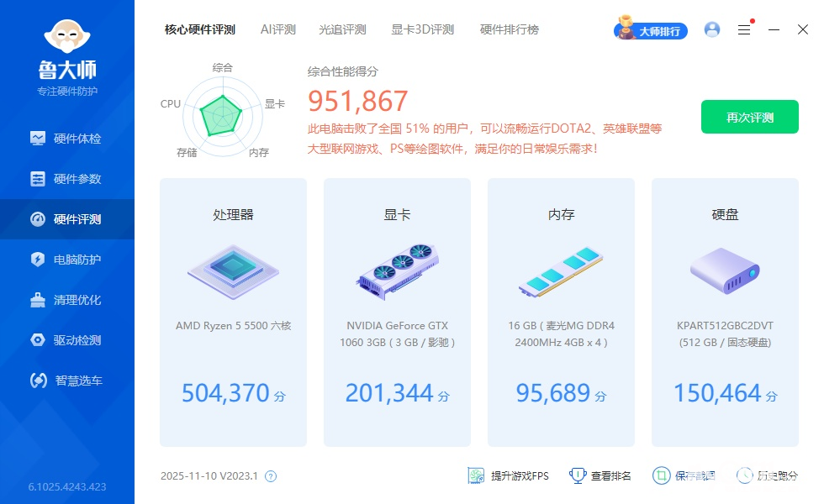Click the 大师排行 badge button
This screenshot has width=824, height=504.
tap(652, 30)
